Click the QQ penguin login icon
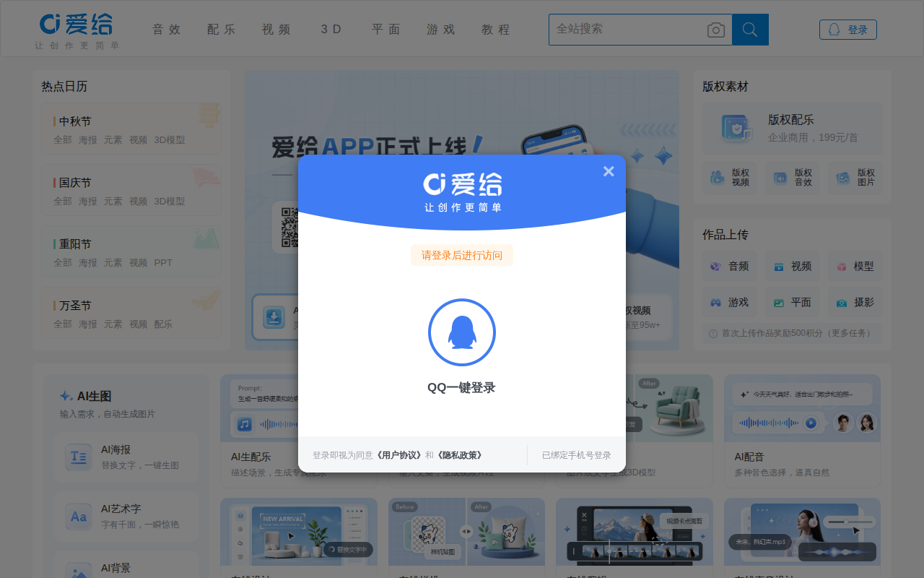The image size is (924, 578). click(462, 332)
